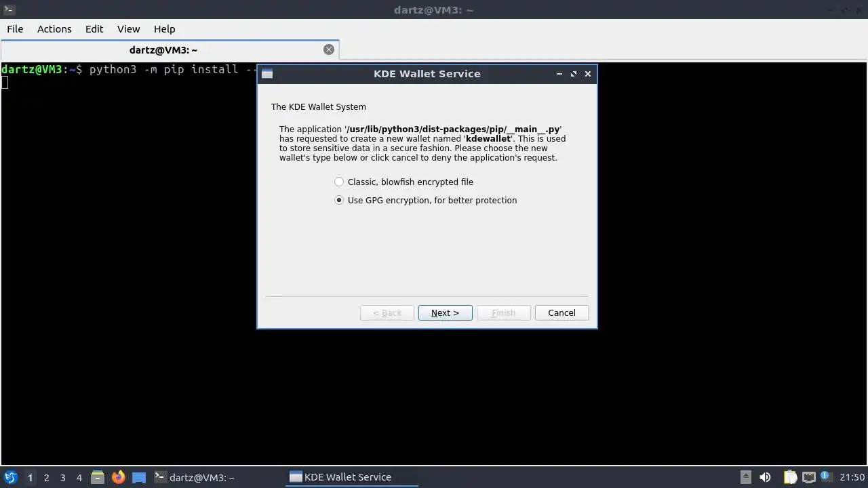Select Use GPG encryption radio button

pyautogui.click(x=339, y=200)
